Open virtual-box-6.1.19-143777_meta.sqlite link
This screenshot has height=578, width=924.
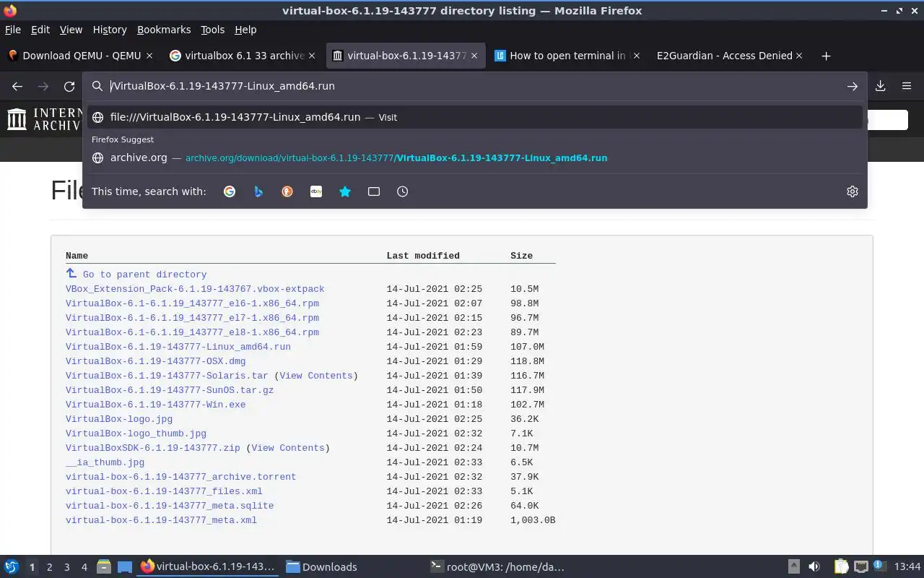(x=170, y=506)
